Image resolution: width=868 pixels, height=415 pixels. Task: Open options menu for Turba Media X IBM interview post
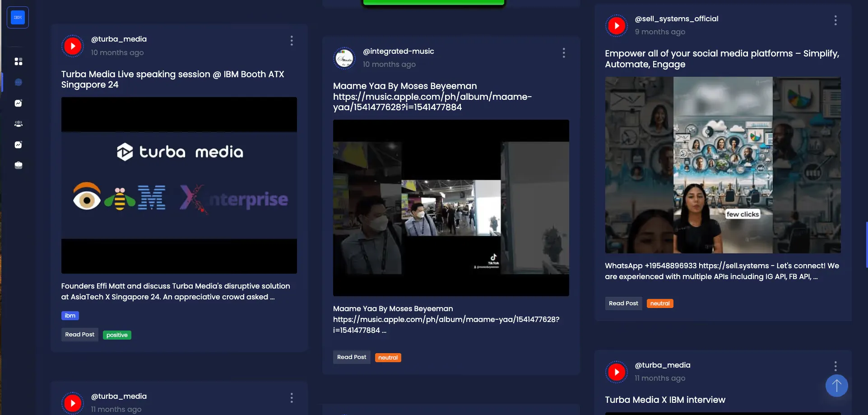click(836, 366)
